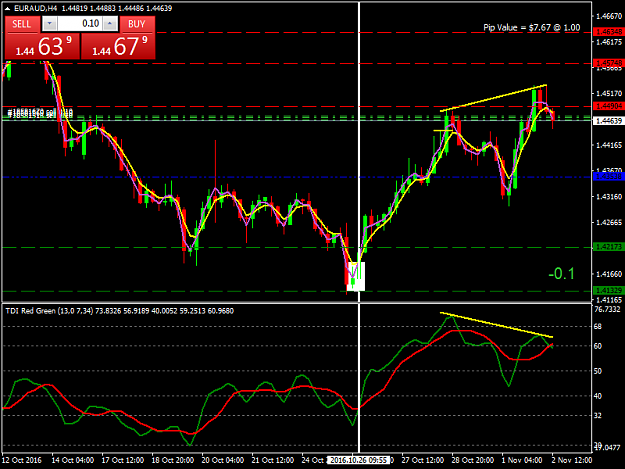Click the 1.41660 price scale value
Image resolution: width=625 pixels, height=469 pixels.
(609, 274)
